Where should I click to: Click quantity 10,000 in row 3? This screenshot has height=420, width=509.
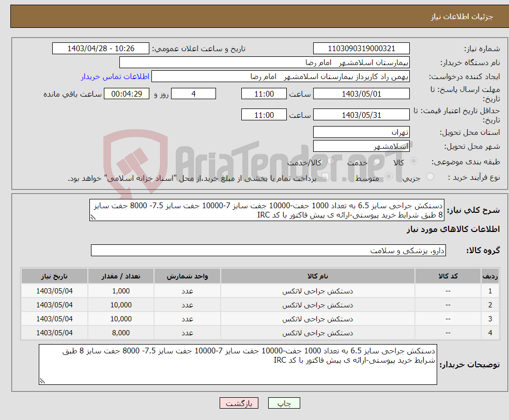pos(121,319)
